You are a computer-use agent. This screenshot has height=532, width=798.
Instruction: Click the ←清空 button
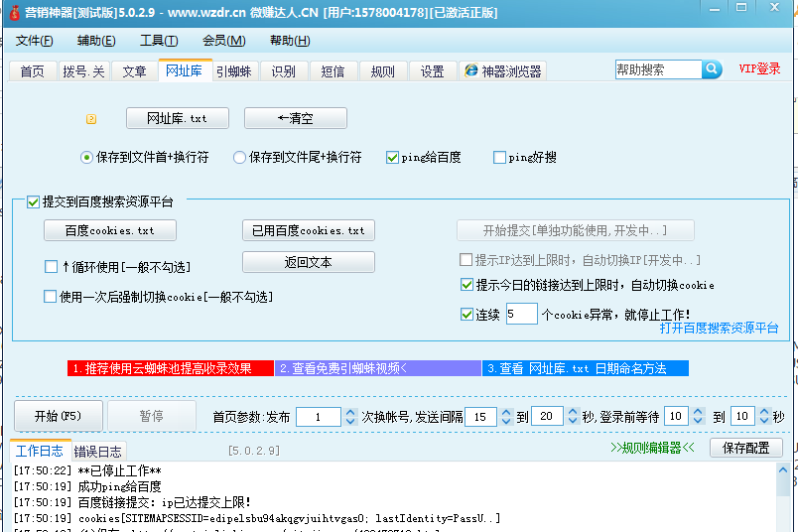click(296, 118)
